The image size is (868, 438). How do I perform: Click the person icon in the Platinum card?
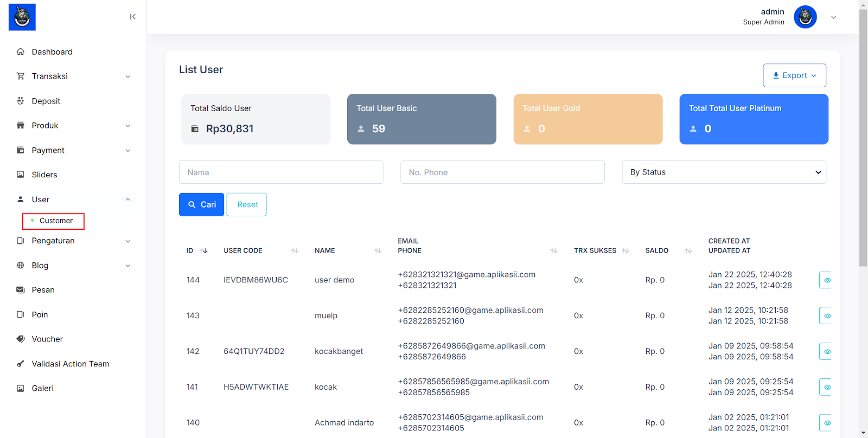(x=693, y=129)
